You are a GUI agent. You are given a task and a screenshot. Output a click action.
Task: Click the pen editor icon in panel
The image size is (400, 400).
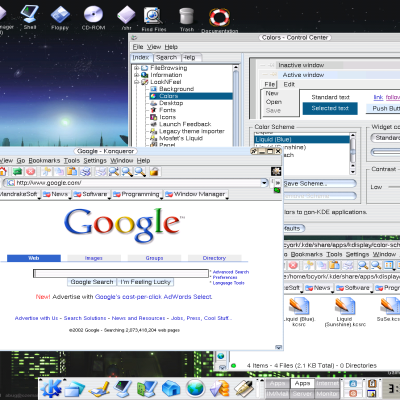coord(244,389)
